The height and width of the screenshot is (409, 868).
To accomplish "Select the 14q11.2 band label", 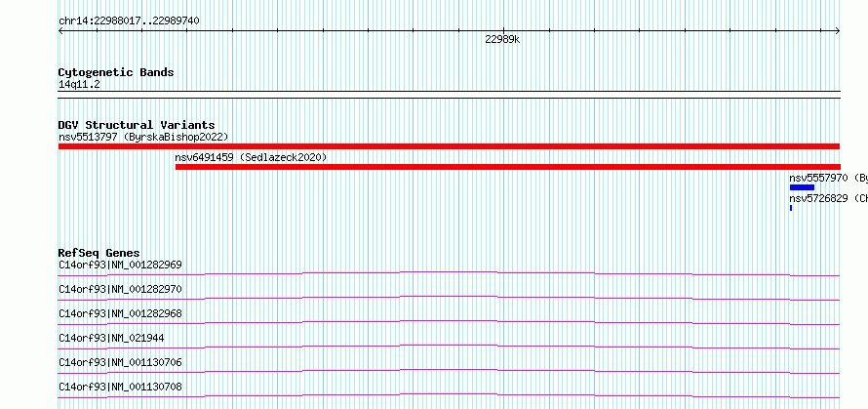I will tap(79, 85).
